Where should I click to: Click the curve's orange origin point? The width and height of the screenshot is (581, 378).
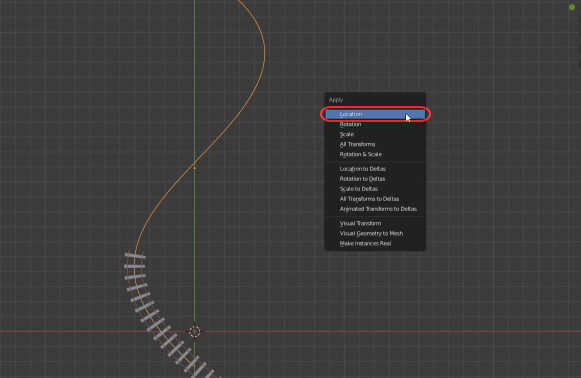coord(195,168)
